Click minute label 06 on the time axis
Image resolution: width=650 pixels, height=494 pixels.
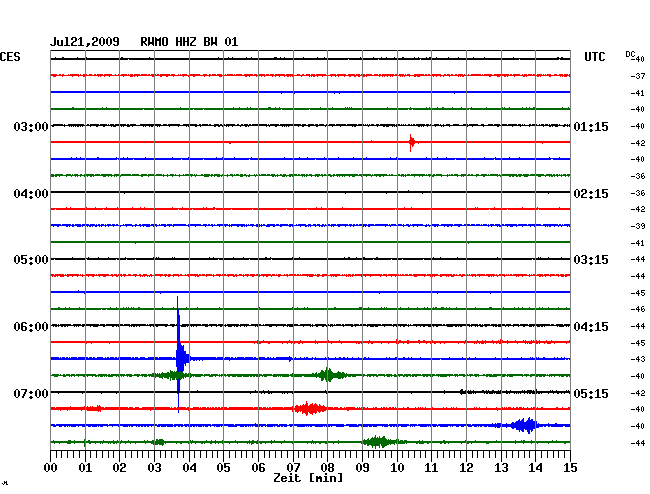[258, 468]
